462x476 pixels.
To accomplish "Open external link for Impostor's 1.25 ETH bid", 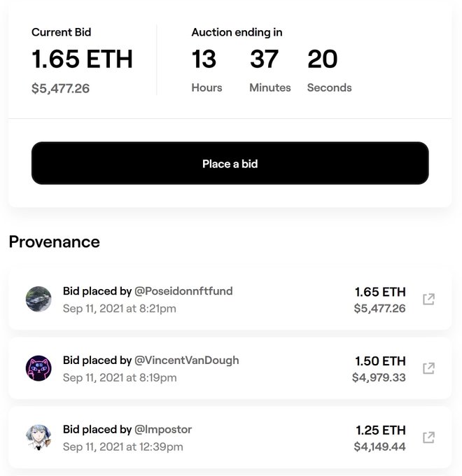I will pos(428,437).
